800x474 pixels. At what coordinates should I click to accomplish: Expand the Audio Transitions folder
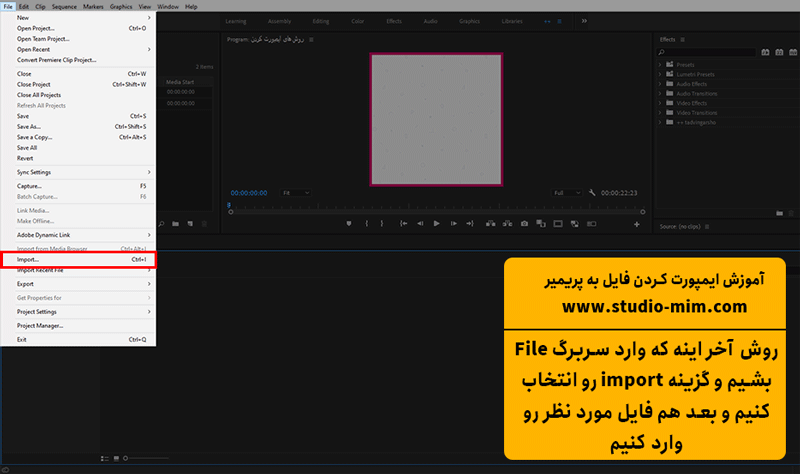[662, 92]
